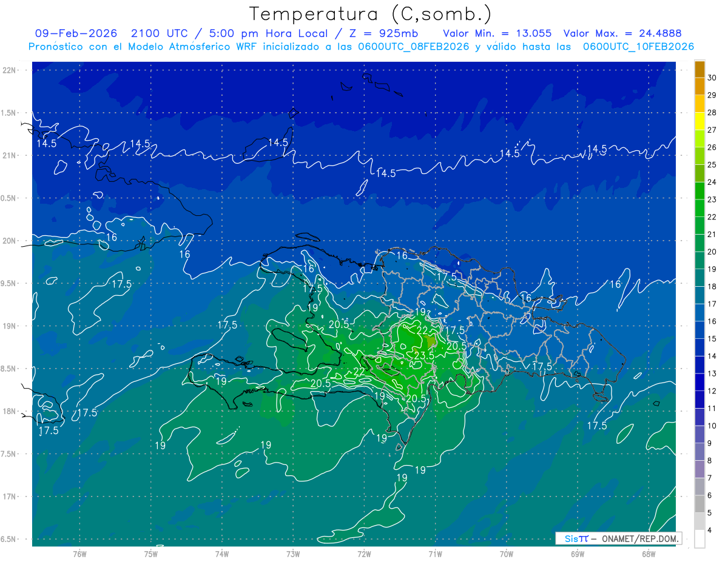Click the legend value "28"
728x562 pixels.
[x=712, y=113]
